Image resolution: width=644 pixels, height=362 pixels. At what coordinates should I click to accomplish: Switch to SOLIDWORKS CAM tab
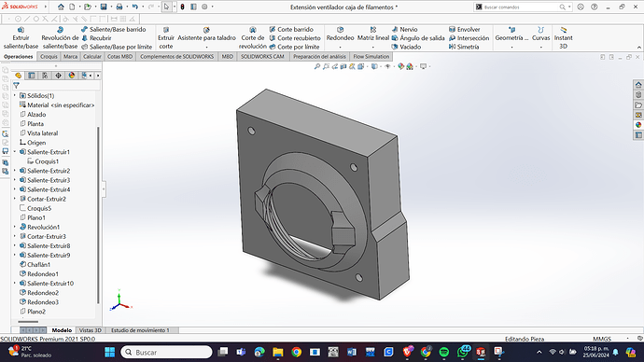coord(262,57)
